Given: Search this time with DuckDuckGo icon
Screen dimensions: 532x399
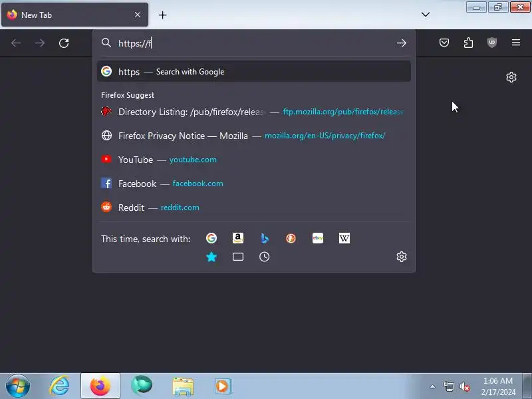Looking at the screenshot, I should pyautogui.click(x=291, y=238).
